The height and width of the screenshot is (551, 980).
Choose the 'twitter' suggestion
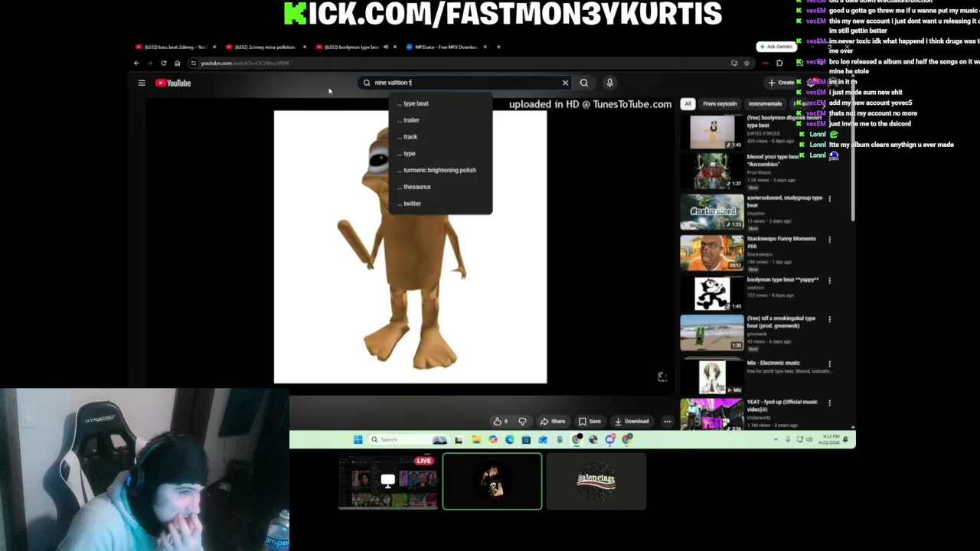pyautogui.click(x=440, y=204)
